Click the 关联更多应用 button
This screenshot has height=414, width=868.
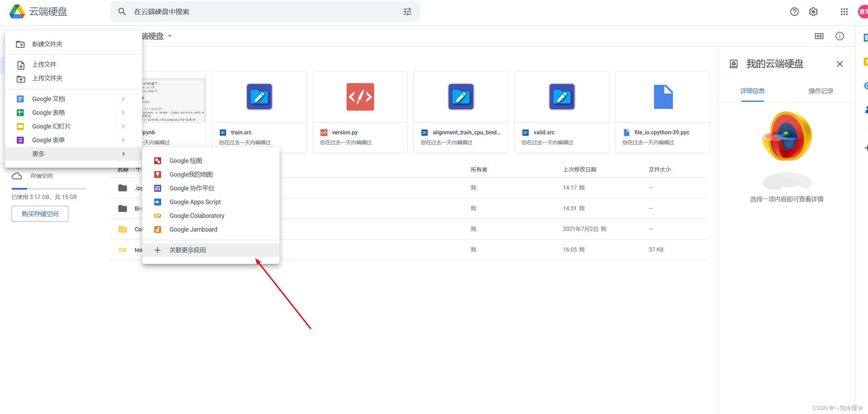coord(187,250)
